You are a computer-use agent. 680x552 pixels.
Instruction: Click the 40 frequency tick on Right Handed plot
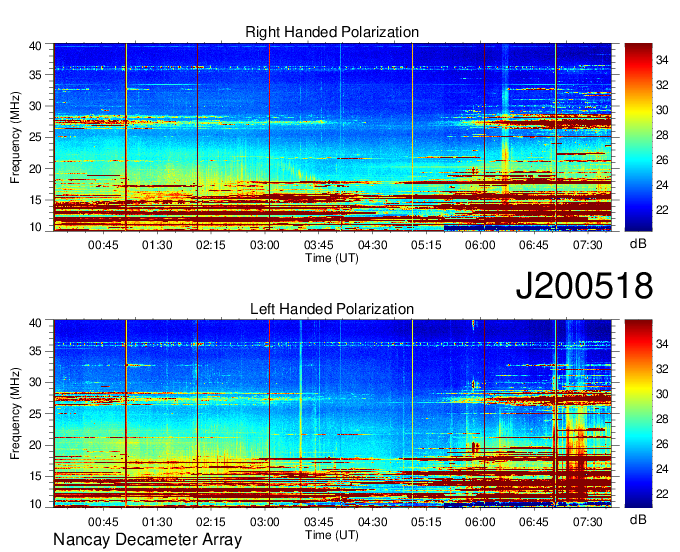click(x=36, y=46)
